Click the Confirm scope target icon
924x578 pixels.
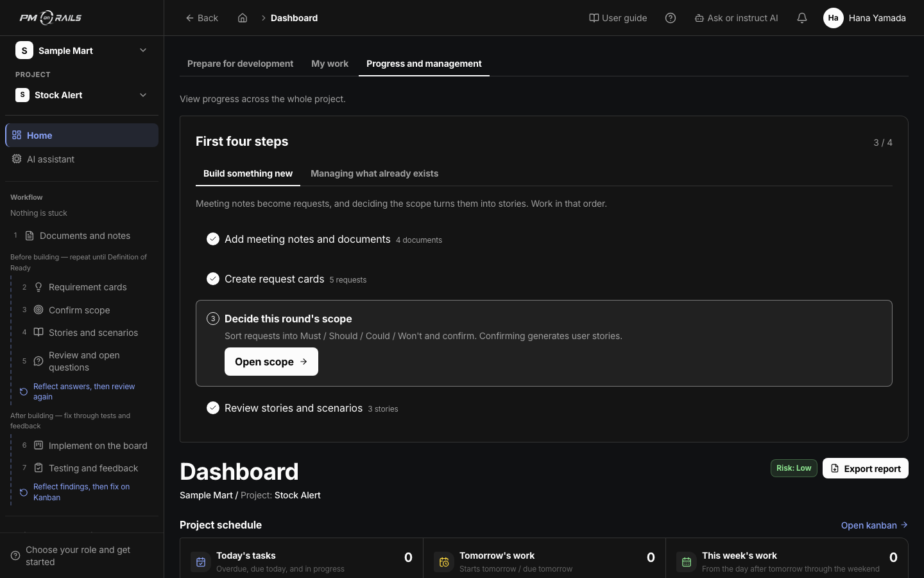(38, 310)
